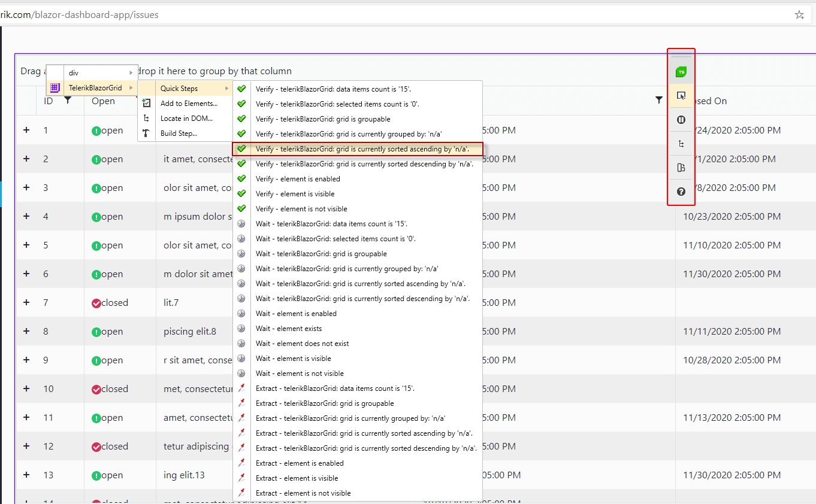816x504 pixels.
Task: Select Wait - element does not exist
Action: pyautogui.click(x=358, y=343)
